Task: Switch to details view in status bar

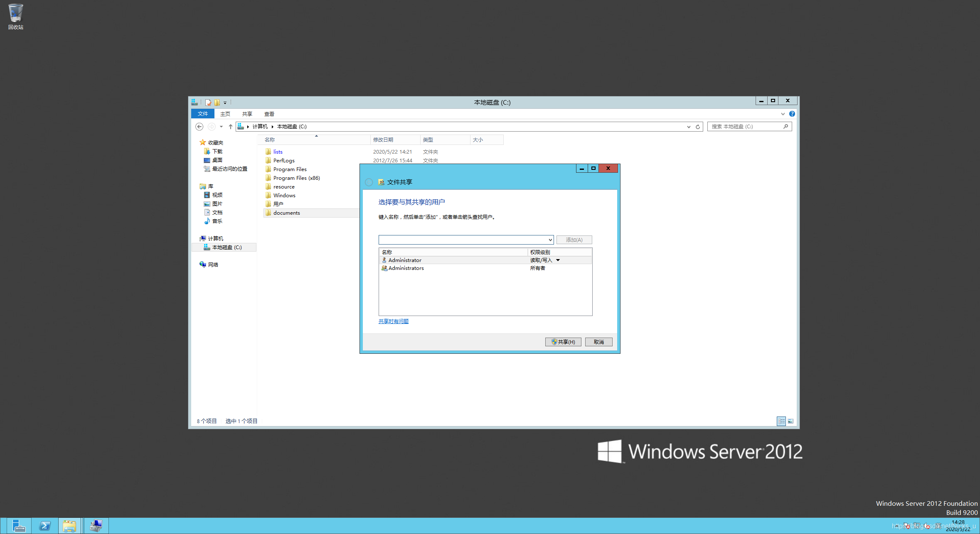Action: pyautogui.click(x=781, y=421)
